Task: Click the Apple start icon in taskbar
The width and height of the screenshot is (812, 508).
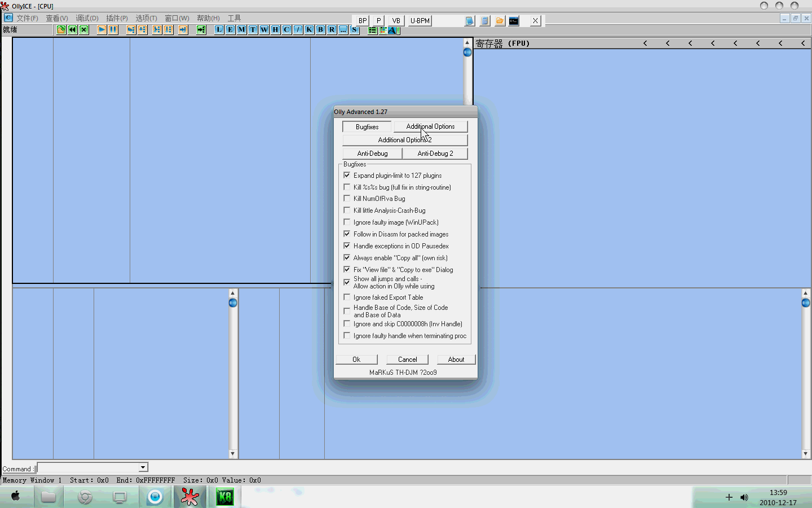Action: (15, 496)
